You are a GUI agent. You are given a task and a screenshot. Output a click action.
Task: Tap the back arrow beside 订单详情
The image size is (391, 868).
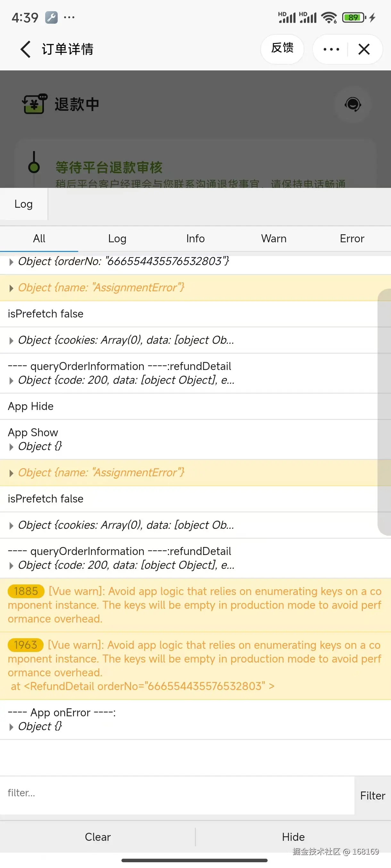[26, 49]
